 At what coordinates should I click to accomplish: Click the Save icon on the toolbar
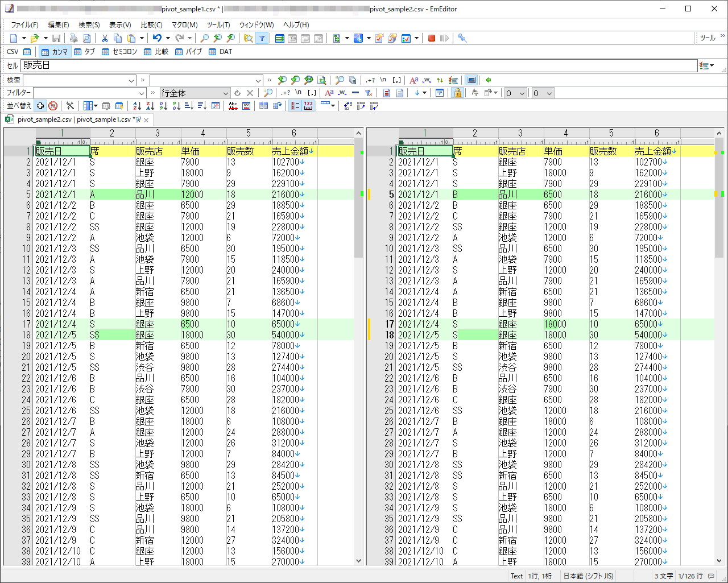(x=55, y=38)
